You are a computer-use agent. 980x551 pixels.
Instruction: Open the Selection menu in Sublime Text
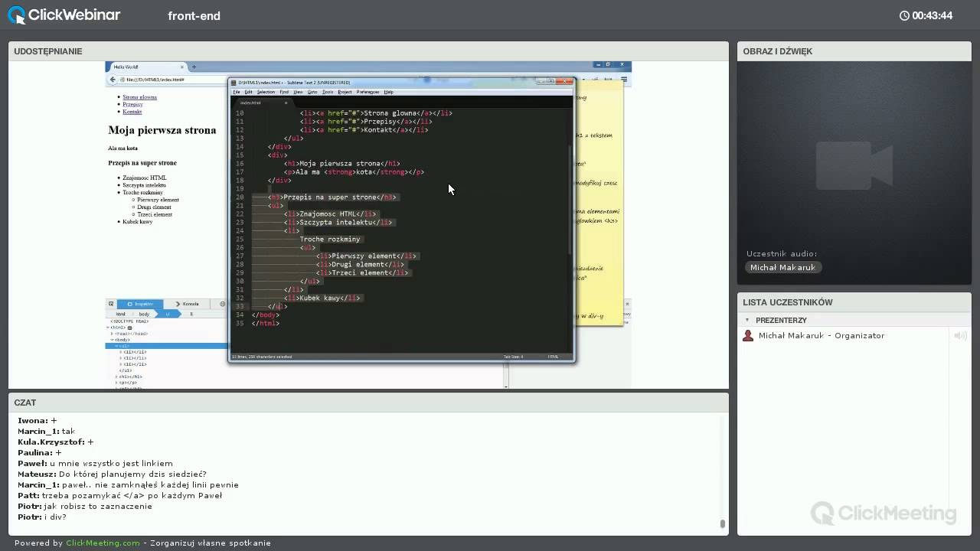[266, 92]
